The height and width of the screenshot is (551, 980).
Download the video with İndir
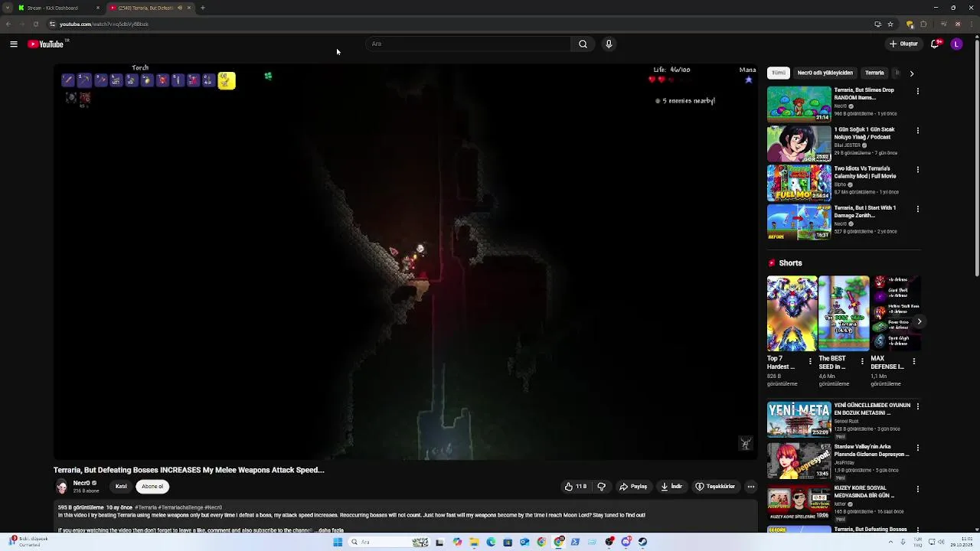pos(671,487)
